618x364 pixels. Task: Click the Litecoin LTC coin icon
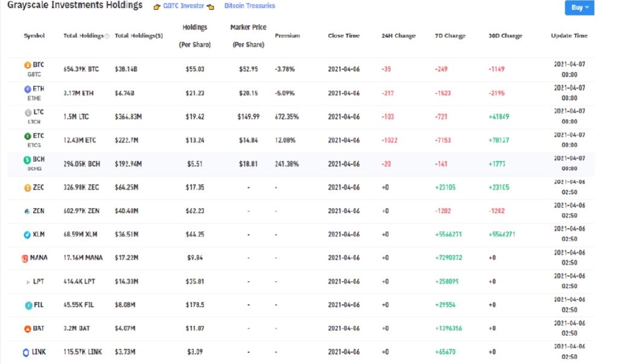(27, 113)
